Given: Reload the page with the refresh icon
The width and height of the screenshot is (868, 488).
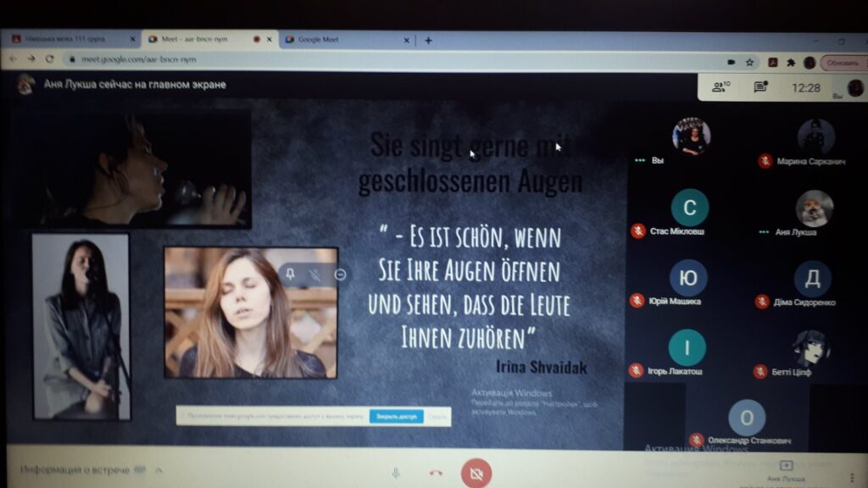Looking at the screenshot, I should click(x=50, y=59).
